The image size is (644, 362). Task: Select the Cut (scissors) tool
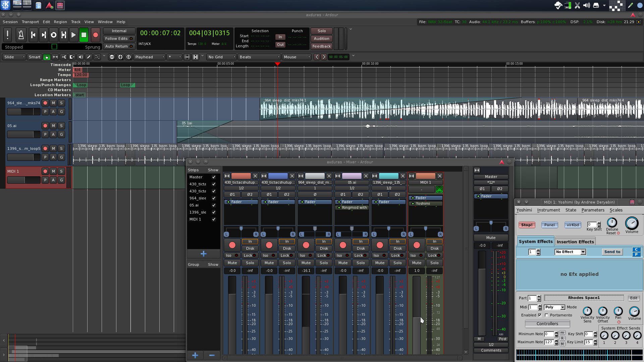pos(63,57)
